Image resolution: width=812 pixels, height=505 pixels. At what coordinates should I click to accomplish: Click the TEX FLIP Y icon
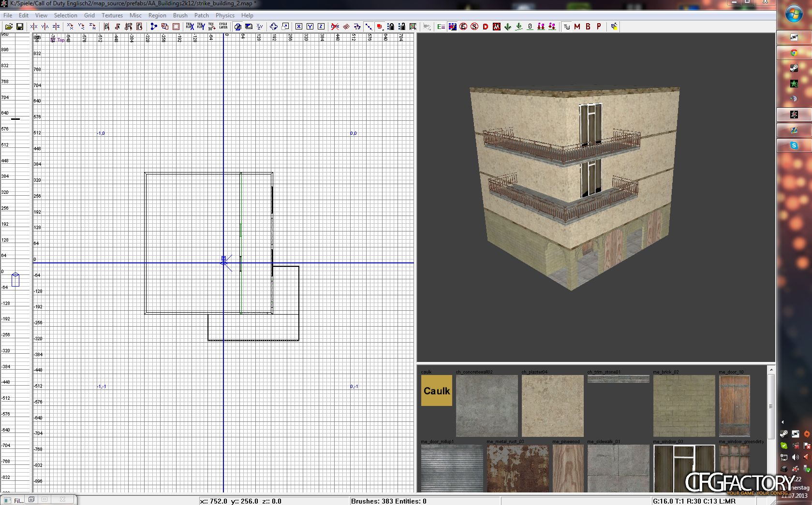(201, 27)
